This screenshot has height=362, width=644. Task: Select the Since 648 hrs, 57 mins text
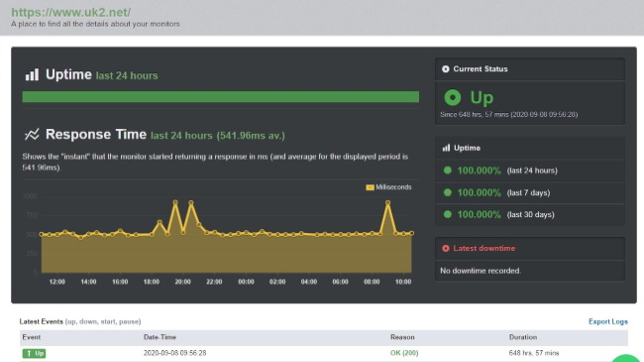pos(509,114)
